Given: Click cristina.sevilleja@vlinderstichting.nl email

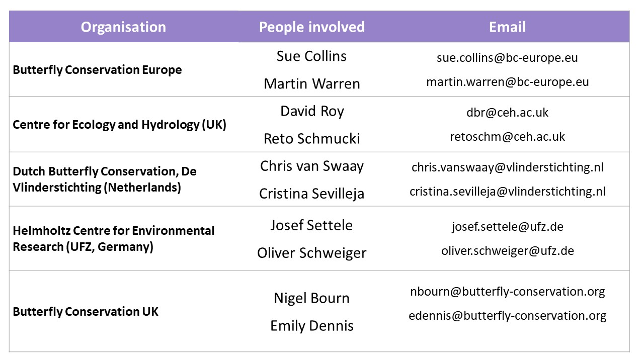Looking at the screenshot, I should coord(507,191).
